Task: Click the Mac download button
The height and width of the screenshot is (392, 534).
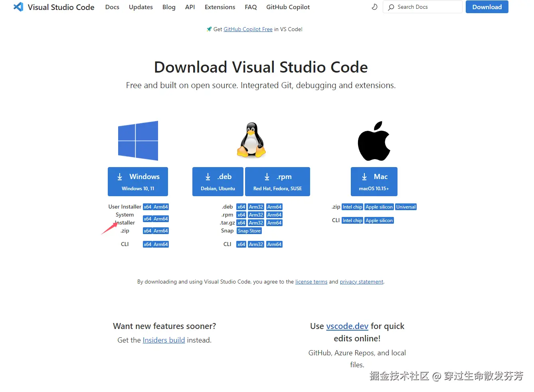Action: click(374, 181)
